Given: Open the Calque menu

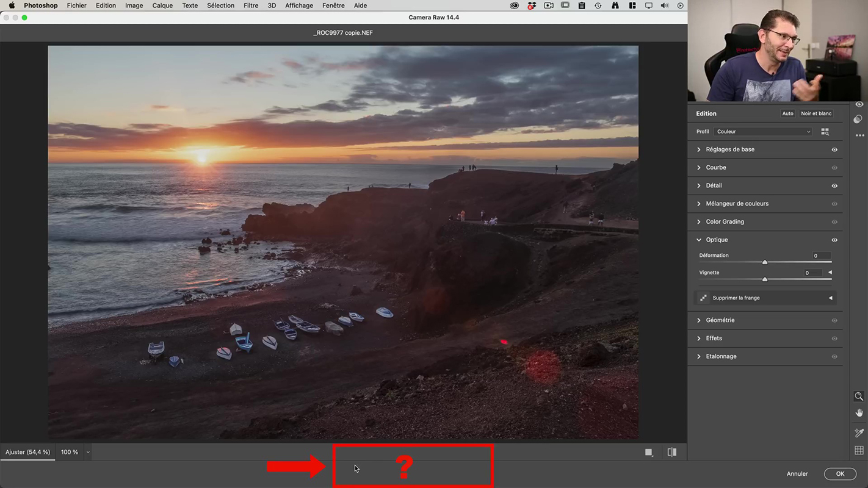Looking at the screenshot, I should point(162,5).
